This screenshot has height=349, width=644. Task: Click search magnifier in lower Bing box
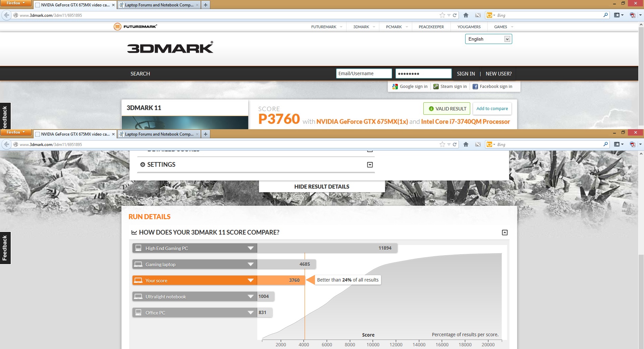605,144
